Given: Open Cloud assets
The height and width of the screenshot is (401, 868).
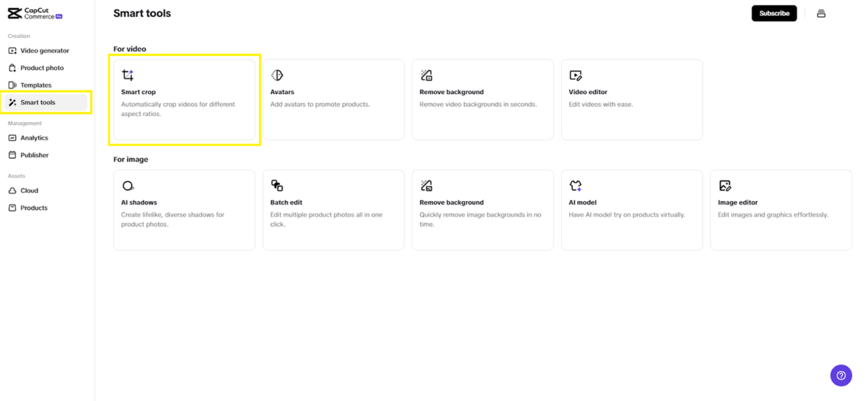Looking at the screenshot, I should point(29,190).
